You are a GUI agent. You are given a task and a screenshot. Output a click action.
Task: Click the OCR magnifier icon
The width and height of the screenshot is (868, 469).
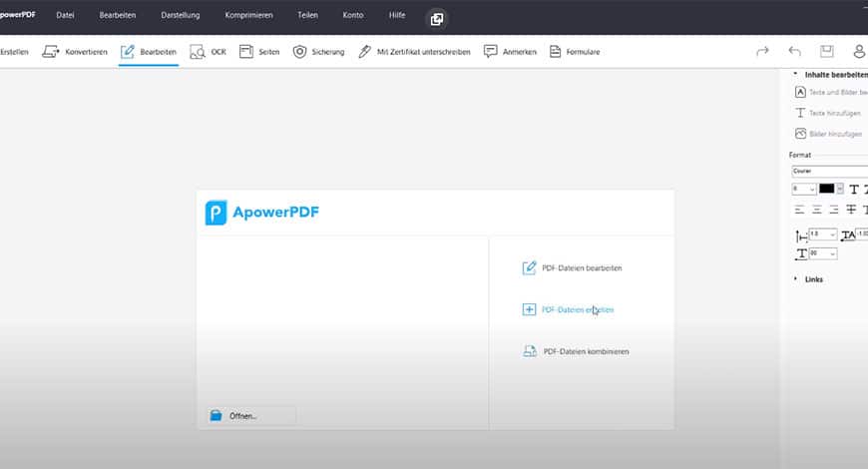coord(198,52)
